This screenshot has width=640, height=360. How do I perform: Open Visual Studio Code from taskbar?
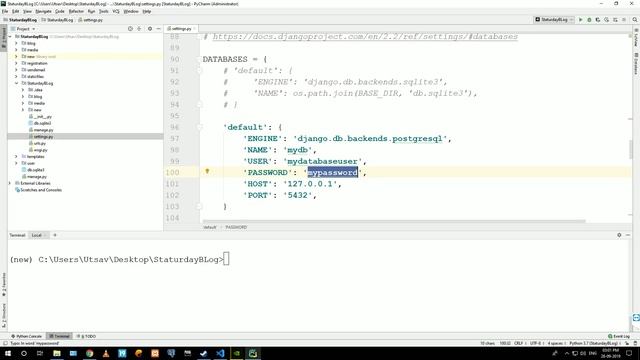point(220,353)
